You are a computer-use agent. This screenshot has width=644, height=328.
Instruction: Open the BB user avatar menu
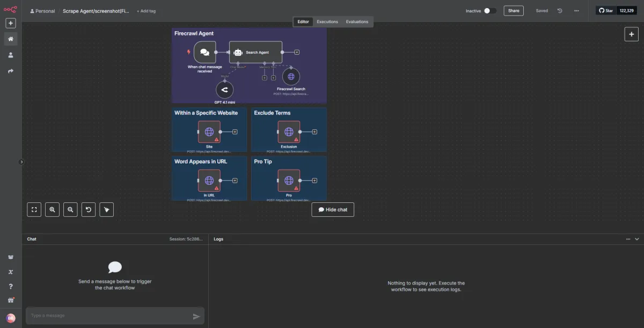(11, 318)
